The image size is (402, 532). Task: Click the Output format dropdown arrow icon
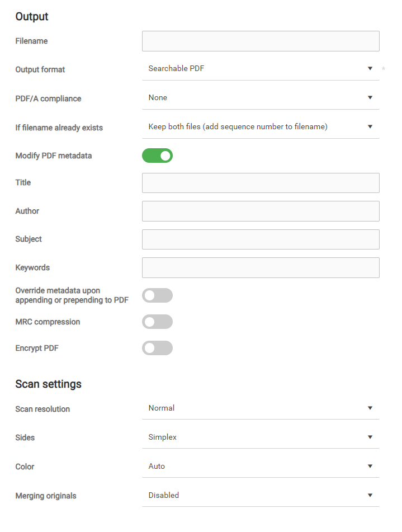(370, 69)
